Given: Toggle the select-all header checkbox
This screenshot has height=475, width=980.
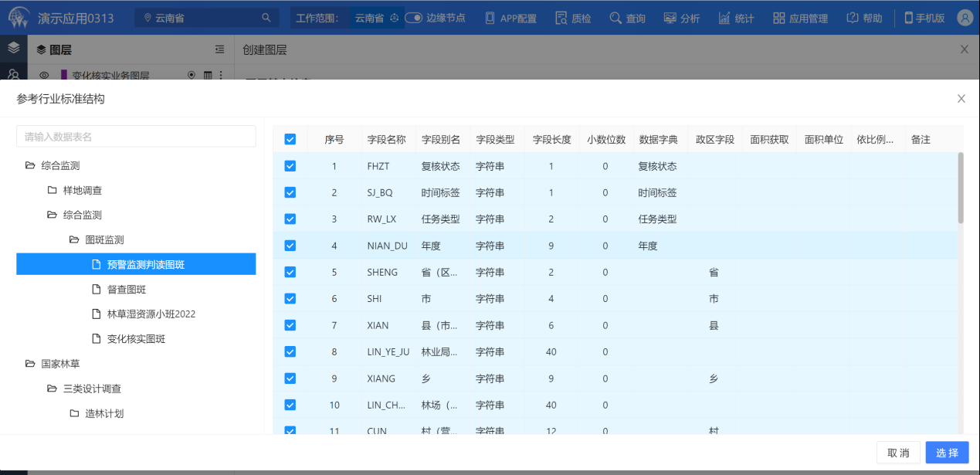Looking at the screenshot, I should pyautogui.click(x=290, y=139).
